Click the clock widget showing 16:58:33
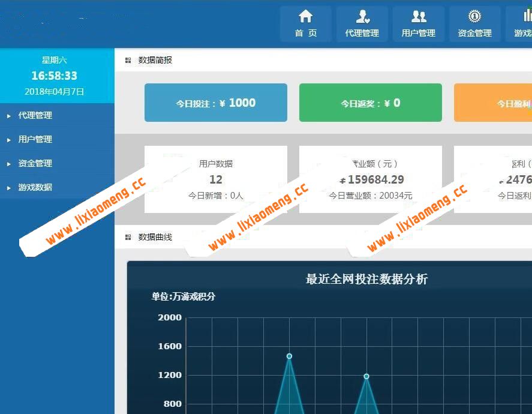This screenshot has width=532, height=414. (57, 77)
